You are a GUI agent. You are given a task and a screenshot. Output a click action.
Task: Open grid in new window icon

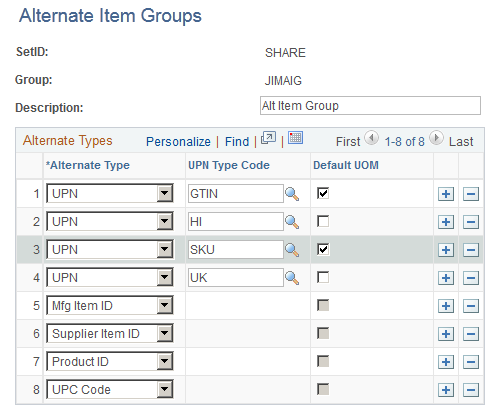click(x=268, y=138)
